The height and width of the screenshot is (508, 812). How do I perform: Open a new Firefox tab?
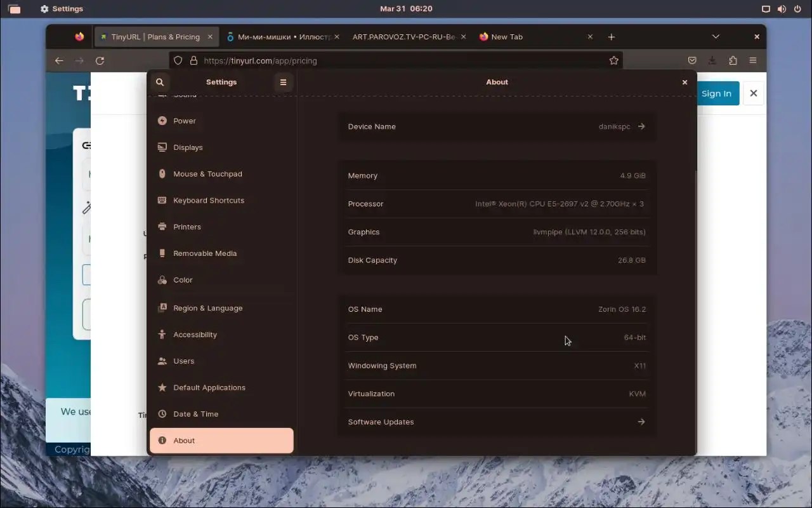(x=612, y=37)
